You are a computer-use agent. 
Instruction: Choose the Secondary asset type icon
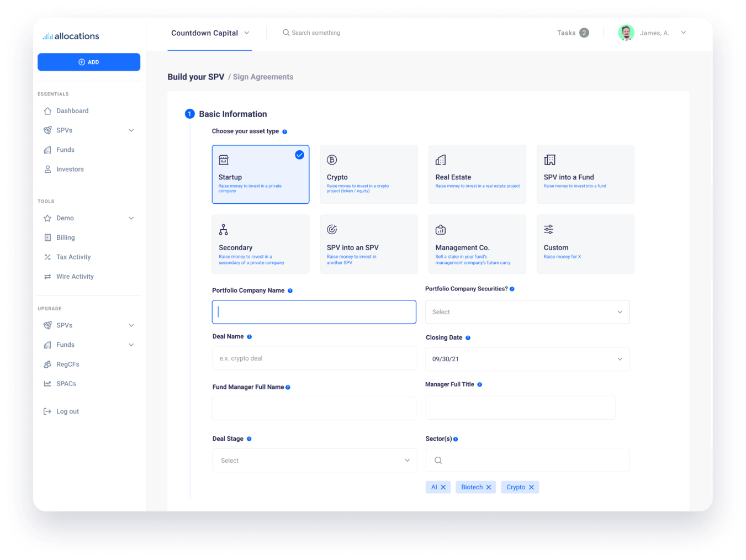pos(224,229)
